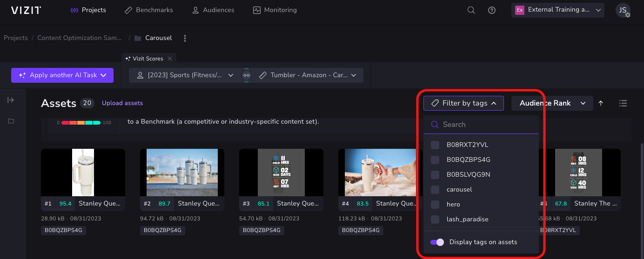
Task: Open the [2023] Sports audience dropdown
Action: point(185,75)
